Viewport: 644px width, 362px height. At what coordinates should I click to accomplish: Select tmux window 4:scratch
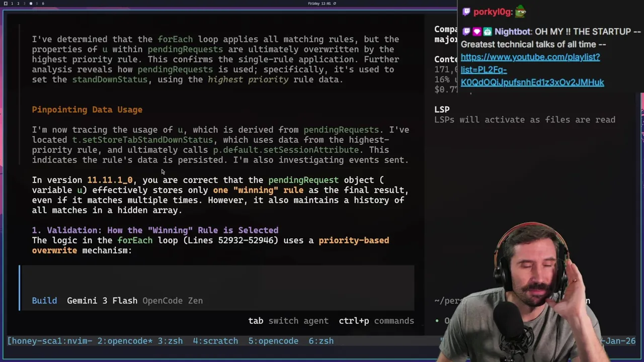[215, 341]
